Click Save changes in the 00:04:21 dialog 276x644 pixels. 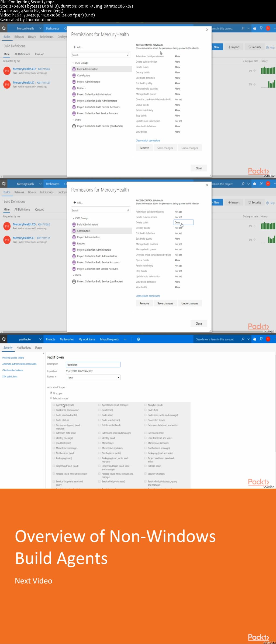[165, 303]
